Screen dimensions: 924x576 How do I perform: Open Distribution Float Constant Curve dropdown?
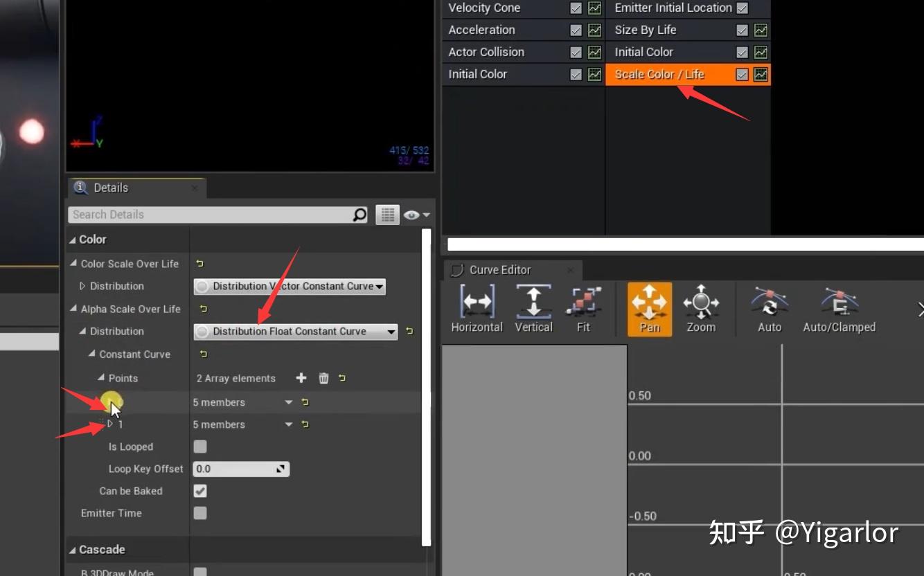click(296, 332)
